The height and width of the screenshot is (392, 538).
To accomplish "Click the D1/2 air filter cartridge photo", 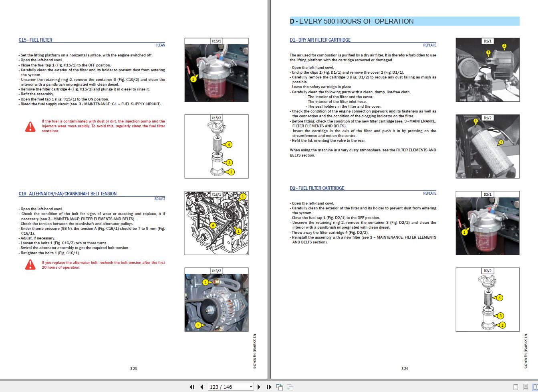I will (488, 147).
